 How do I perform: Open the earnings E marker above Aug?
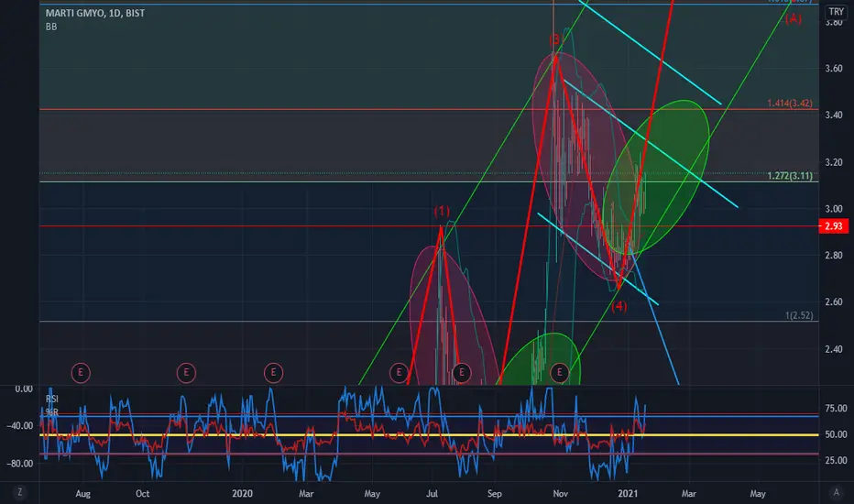81,373
